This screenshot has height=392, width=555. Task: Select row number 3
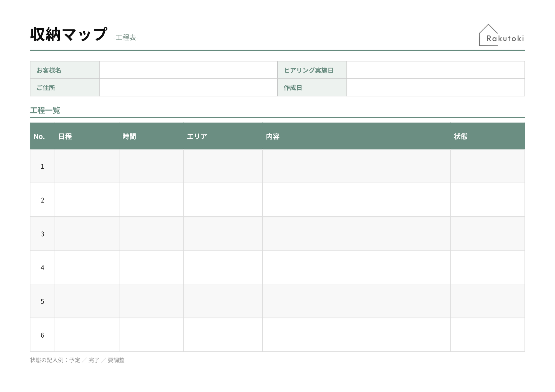pos(42,234)
